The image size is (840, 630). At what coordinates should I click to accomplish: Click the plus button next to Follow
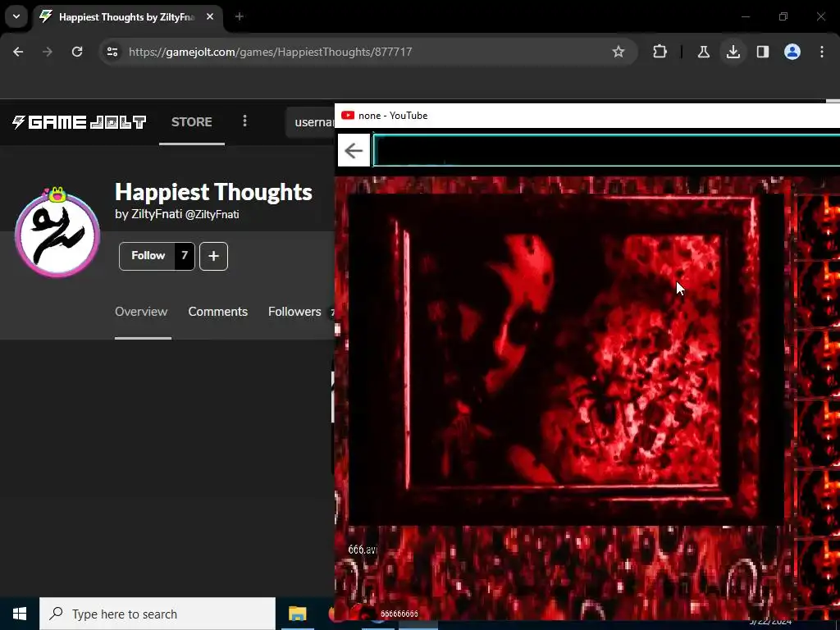[x=214, y=256]
